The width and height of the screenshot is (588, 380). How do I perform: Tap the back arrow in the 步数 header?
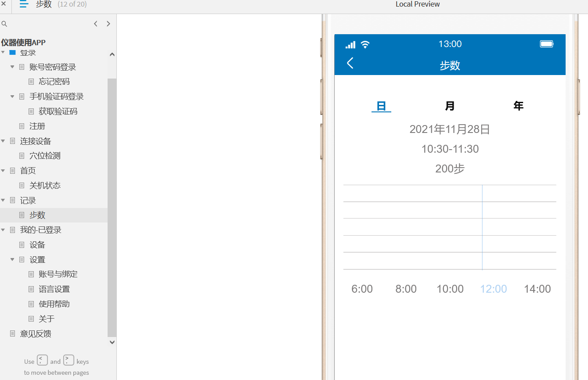(x=350, y=63)
